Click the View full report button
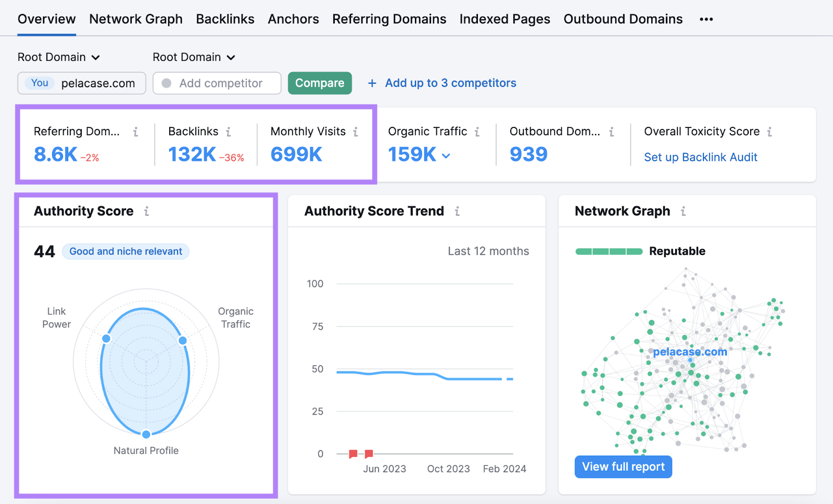This screenshot has width=833, height=504. click(x=623, y=467)
